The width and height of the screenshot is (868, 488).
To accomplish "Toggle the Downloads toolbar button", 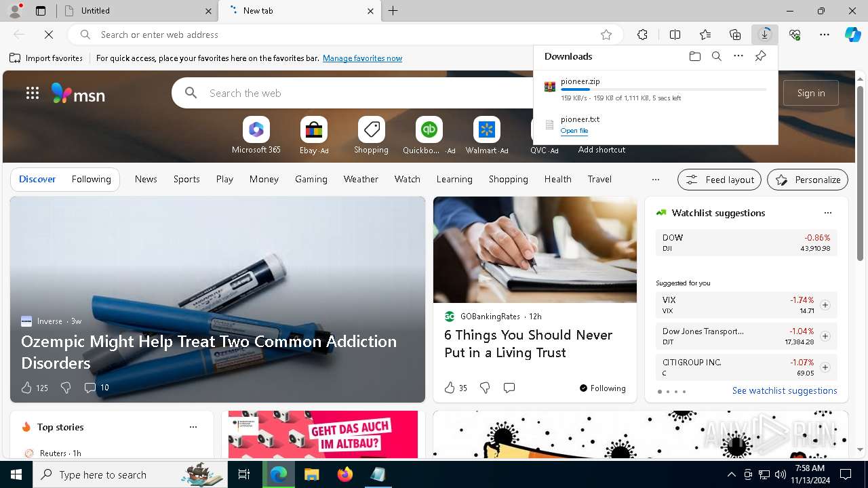I will 765,35.
